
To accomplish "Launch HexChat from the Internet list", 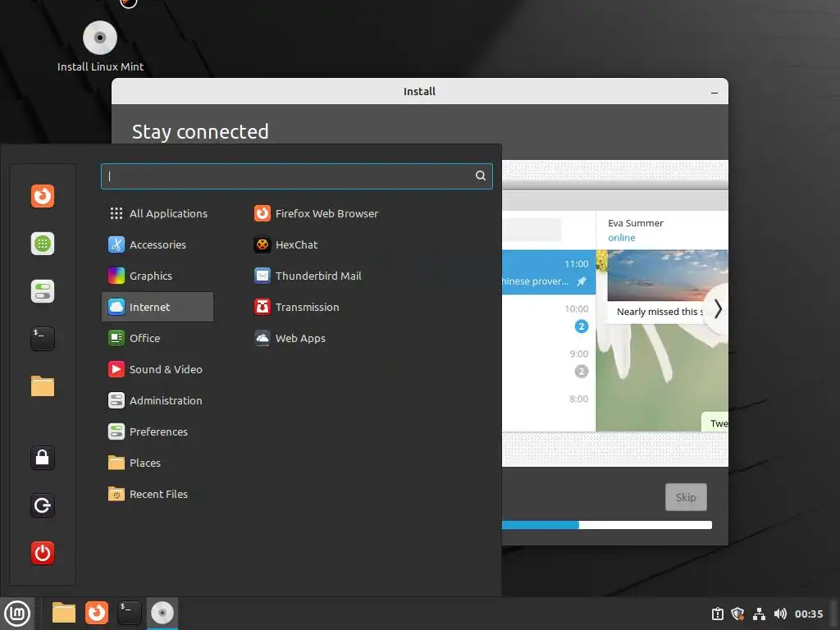I will 285,244.
